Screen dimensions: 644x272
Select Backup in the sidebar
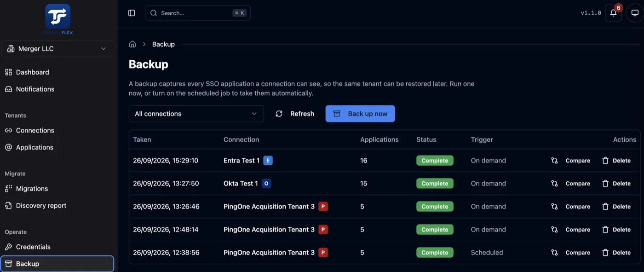pos(57,264)
